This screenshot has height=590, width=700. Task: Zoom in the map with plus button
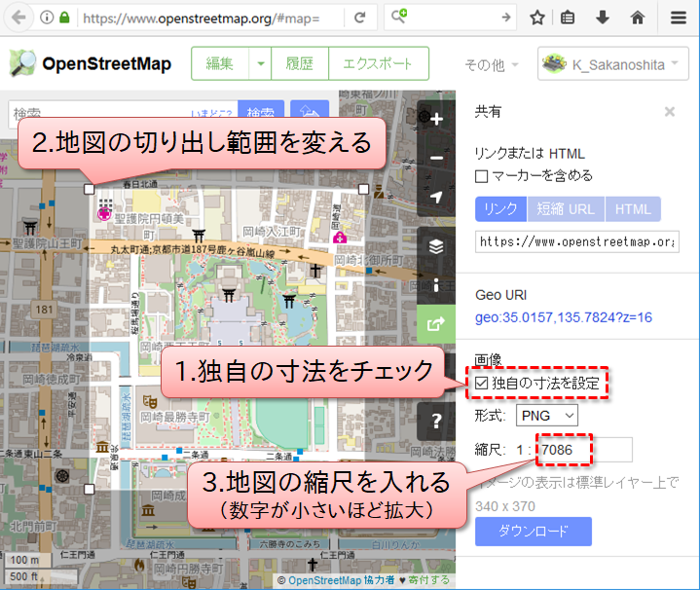(436, 119)
